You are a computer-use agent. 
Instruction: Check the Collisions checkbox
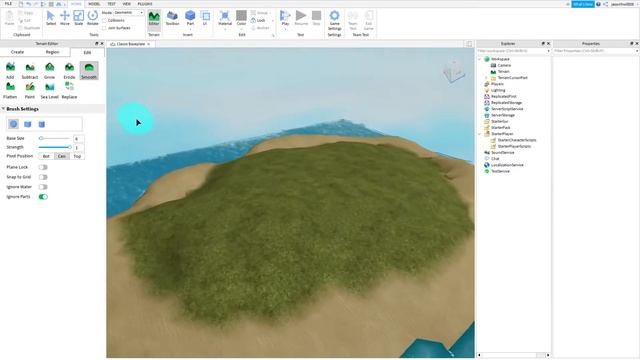click(x=104, y=20)
